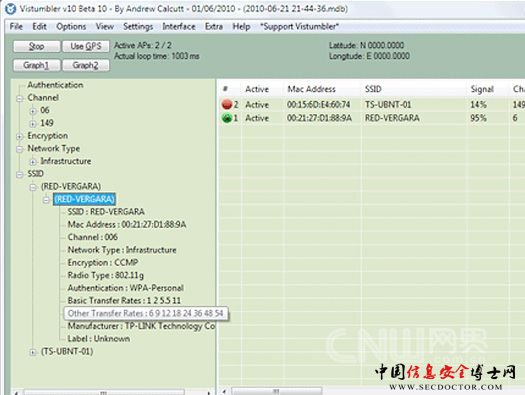Screen dimensions: 525x395
Task: Click the Use GPS button
Action: (x=86, y=46)
